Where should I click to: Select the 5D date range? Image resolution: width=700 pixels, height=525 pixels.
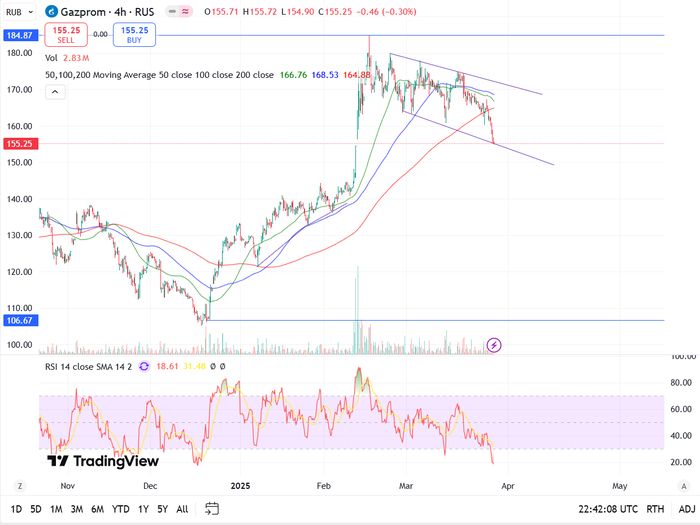[36, 509]
